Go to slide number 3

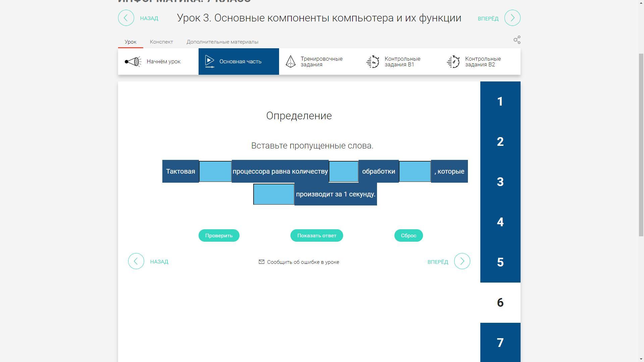(500, 182)
